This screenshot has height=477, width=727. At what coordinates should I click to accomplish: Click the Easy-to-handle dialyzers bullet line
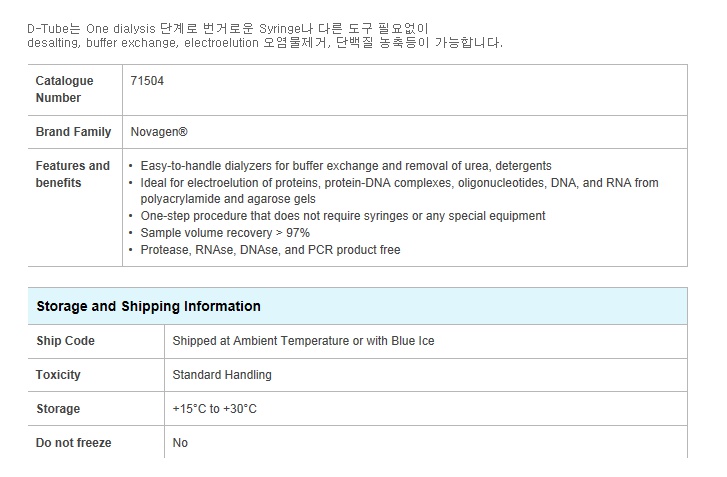pos(346,166)
